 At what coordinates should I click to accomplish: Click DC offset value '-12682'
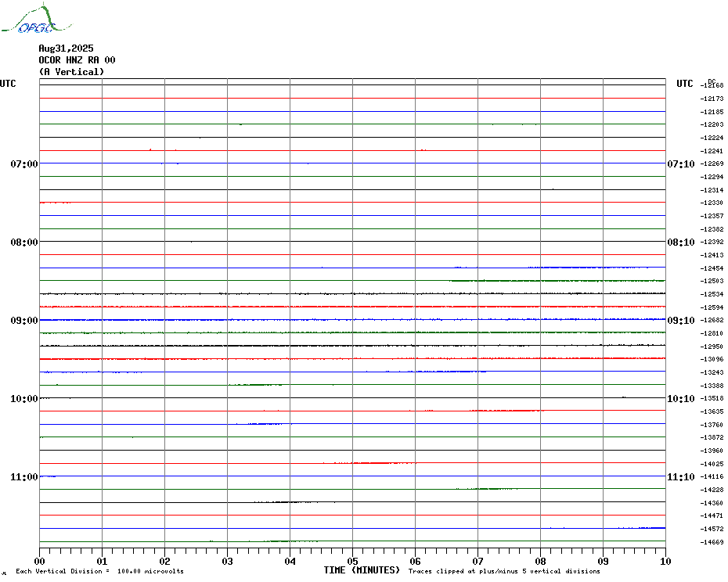click(712, 320)
